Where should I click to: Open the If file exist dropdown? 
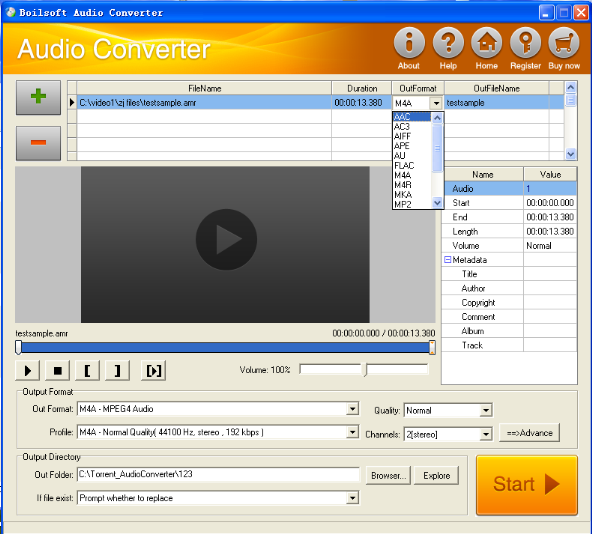[x=352, y=498]
